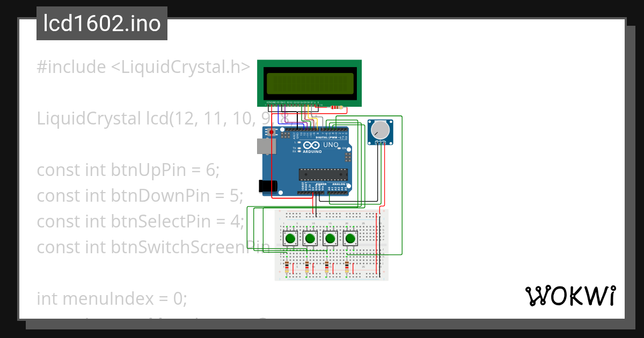
Task: Select the leftmost breadboard pull-down resistor
Action: tap(287, 267)
